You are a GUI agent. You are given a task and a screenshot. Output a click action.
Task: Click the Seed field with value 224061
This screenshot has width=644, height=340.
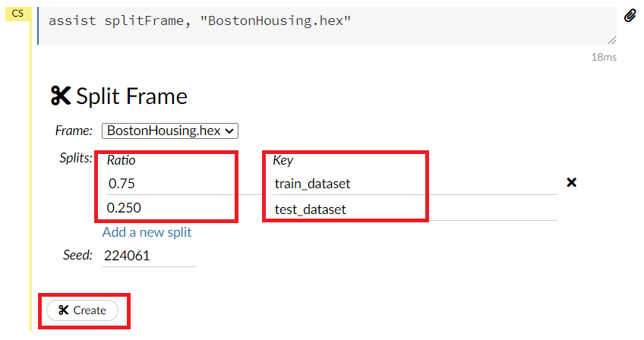coord(149,256)
